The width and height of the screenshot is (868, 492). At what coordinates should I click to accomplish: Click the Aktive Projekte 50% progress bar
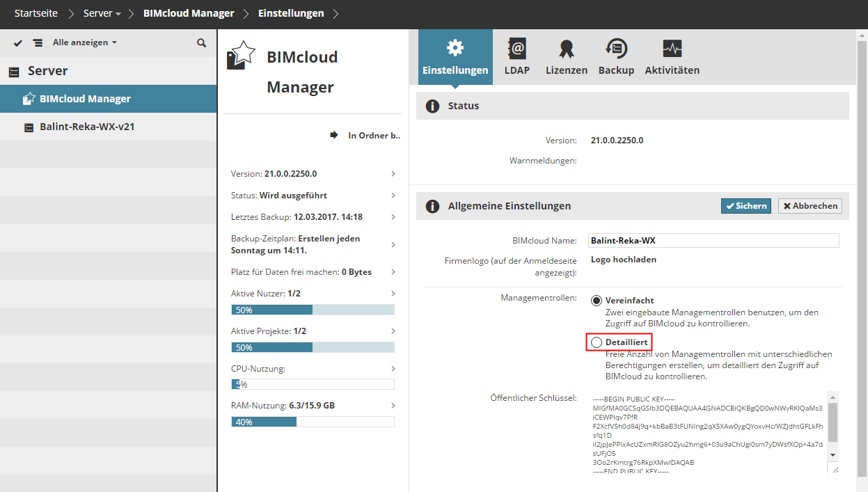click(x=313, y=347)
